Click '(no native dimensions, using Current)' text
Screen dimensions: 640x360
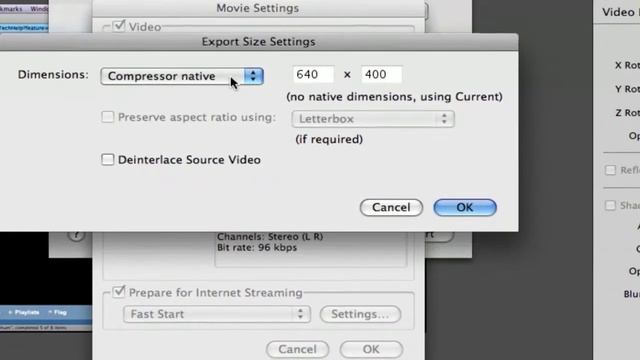(x=394, y=97)
